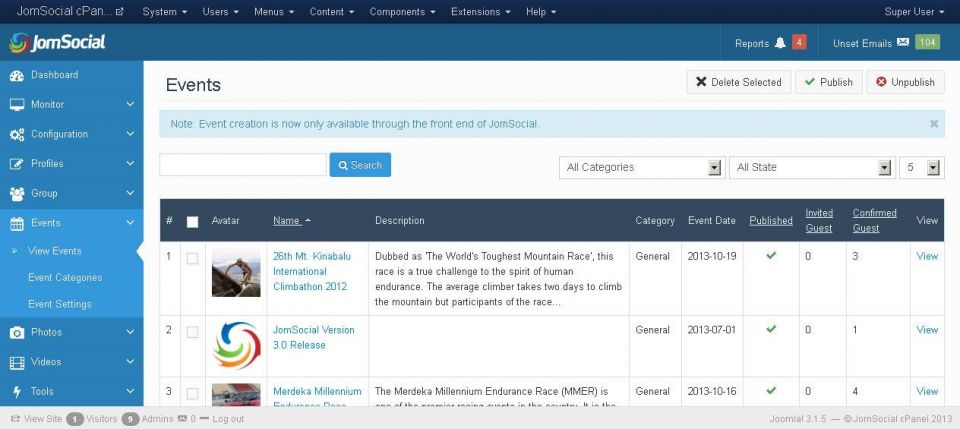This screenshot has height=429, width=960.
Task: Open Event Categories in sidebar
Action: coord(65,277)
